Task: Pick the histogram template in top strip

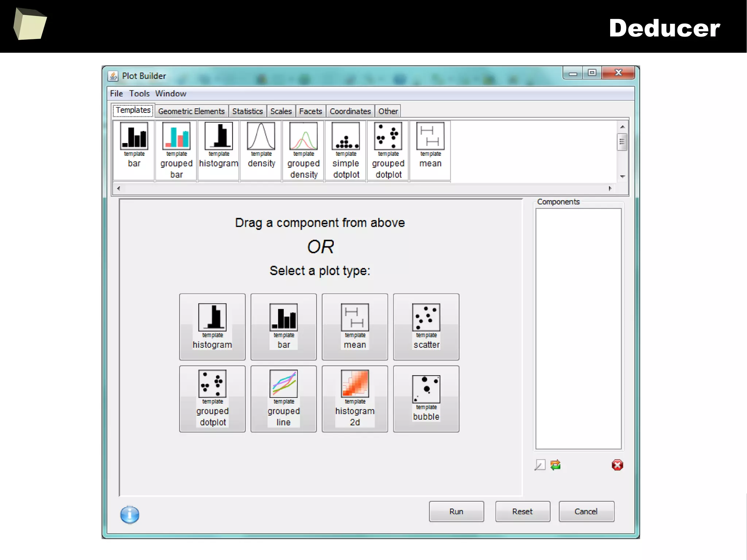Action: coord(218,150)
